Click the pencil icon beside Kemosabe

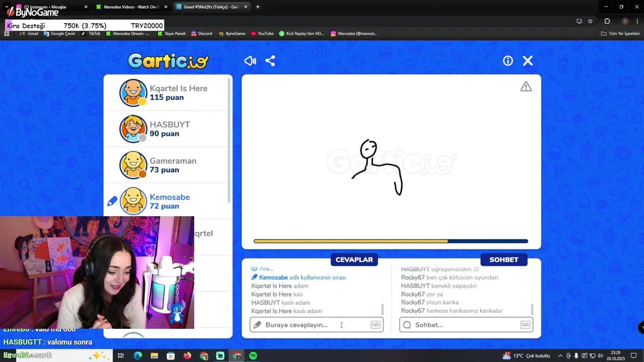[x=112, y=201]
